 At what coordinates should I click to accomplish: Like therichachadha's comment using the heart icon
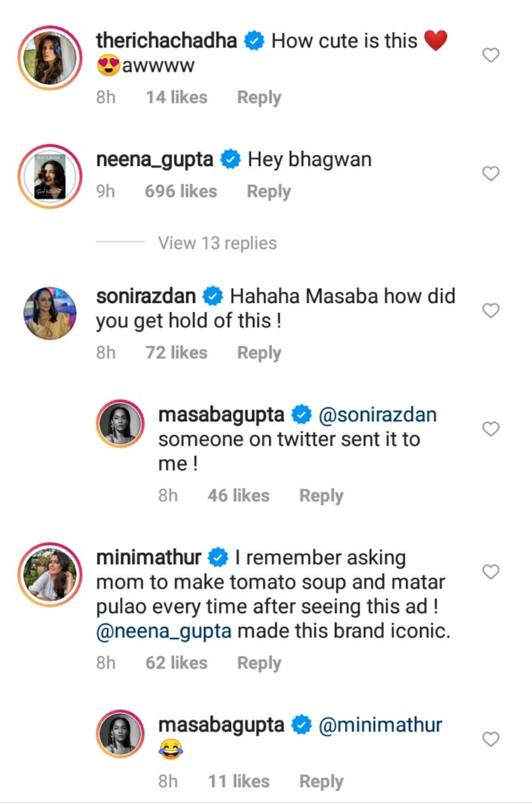coord(491,55)
